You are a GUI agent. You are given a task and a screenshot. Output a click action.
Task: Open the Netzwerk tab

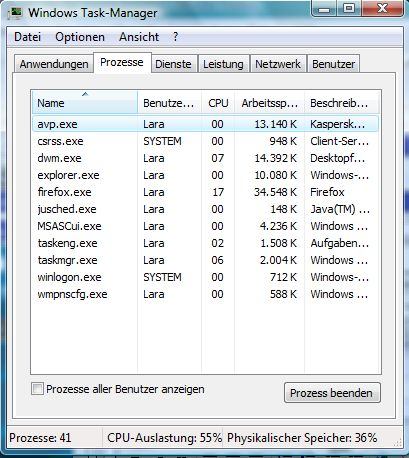tap(278, 64)
